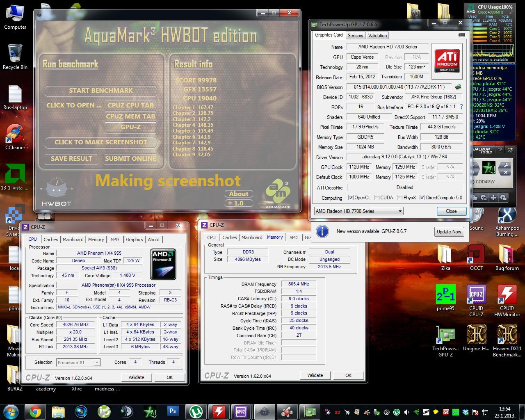Launch CCleaner from the desktop
The image size is (525, 420).
(15, 137)
